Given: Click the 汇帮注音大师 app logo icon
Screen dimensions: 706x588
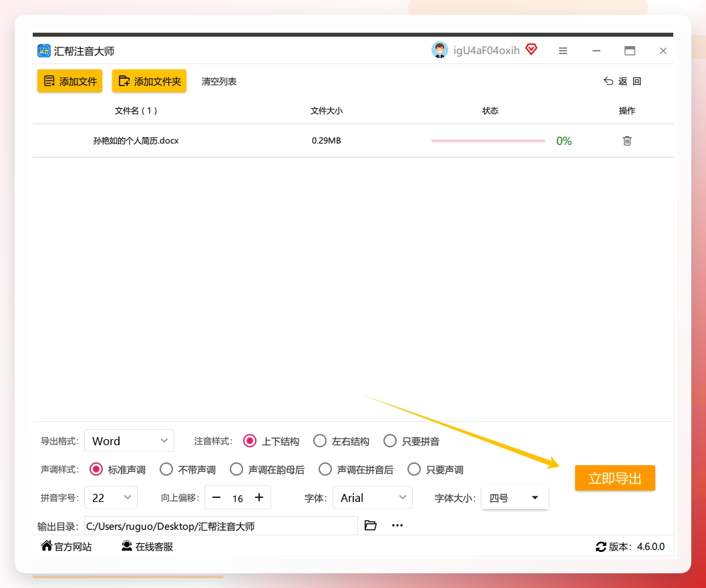Looking at the screenshot, I should point(43,51).
